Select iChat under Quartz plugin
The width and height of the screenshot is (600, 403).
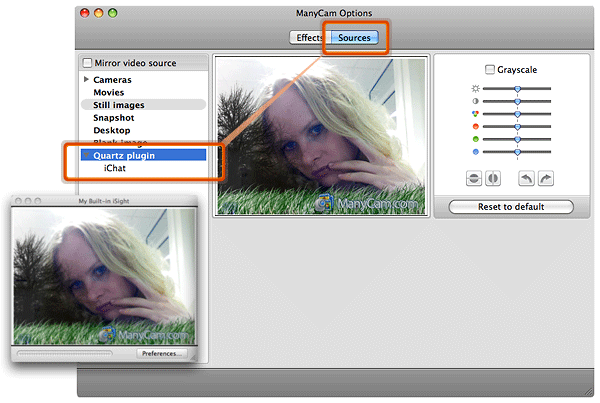[114, 169]
